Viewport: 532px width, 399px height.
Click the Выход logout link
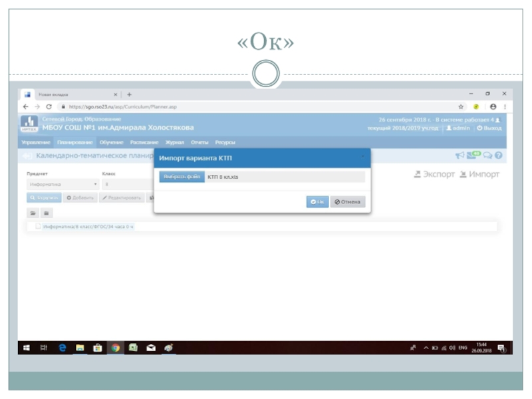click(489, 128)
